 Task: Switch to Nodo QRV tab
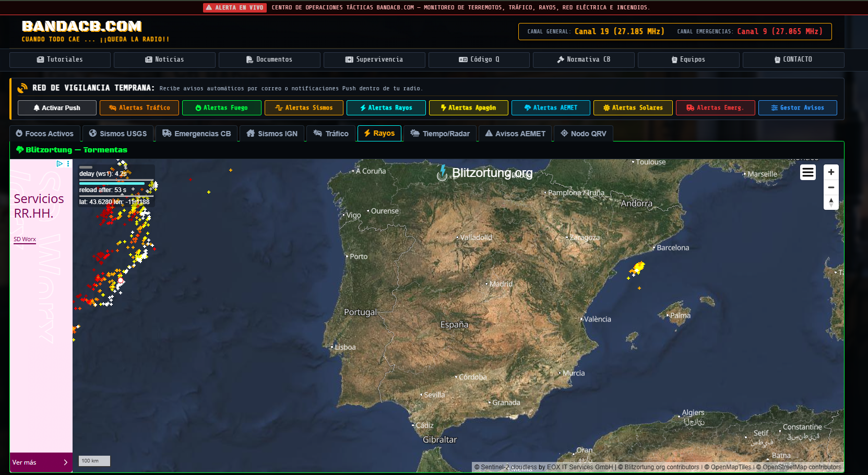[584, 134]
